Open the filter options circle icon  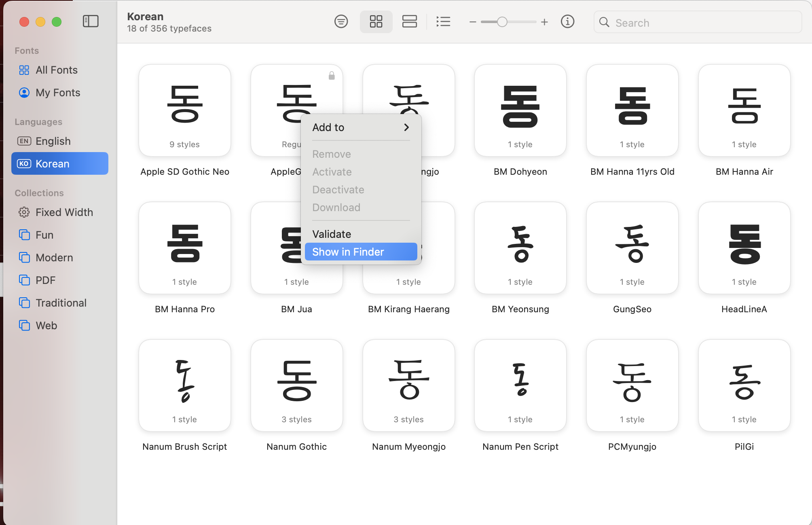[x=341, y=21]
